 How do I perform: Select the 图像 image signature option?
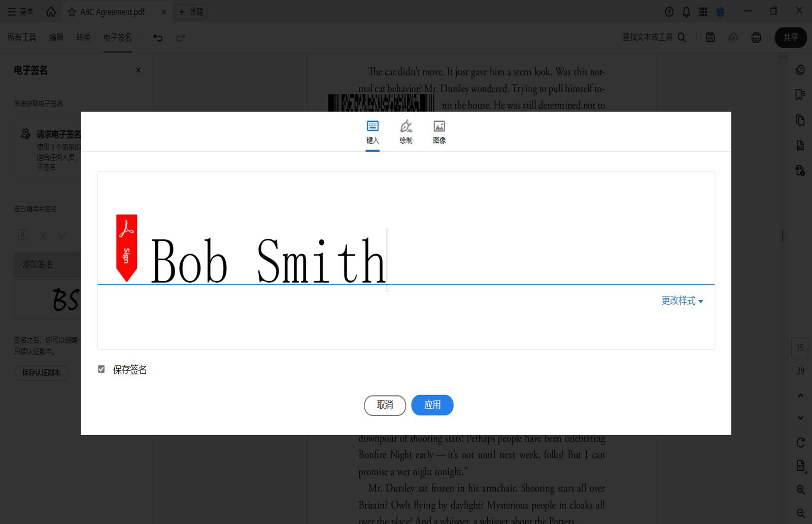[439, 132]
